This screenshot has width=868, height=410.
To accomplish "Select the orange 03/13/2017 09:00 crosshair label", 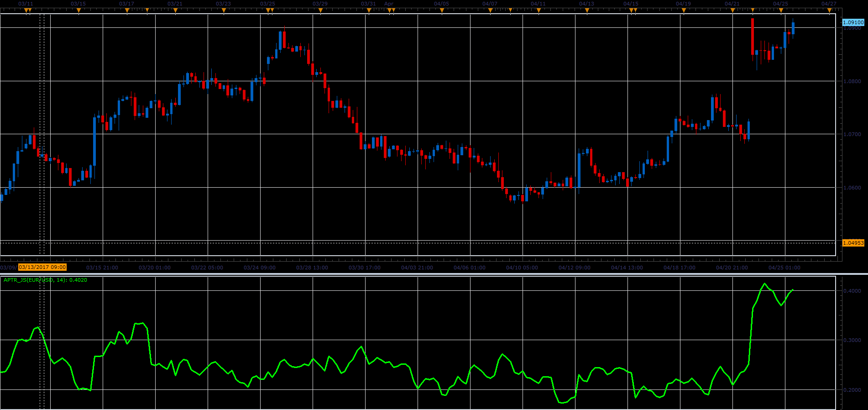I will coord(42,268).
